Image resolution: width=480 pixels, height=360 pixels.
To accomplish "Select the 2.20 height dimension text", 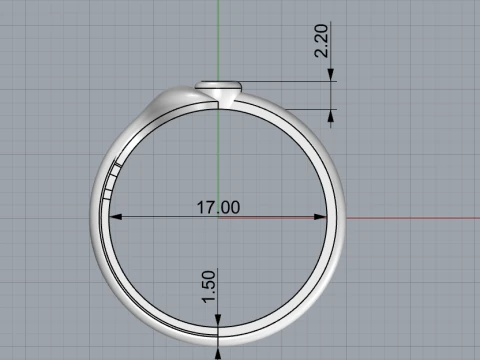I will pos(322,41).
